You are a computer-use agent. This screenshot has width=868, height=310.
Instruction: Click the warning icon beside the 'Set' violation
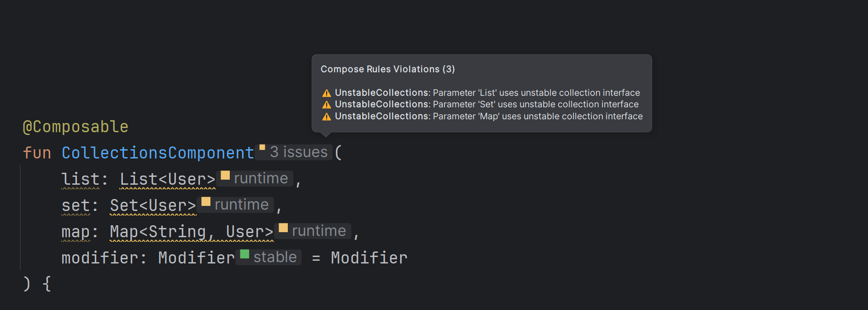tap(326, 105)
